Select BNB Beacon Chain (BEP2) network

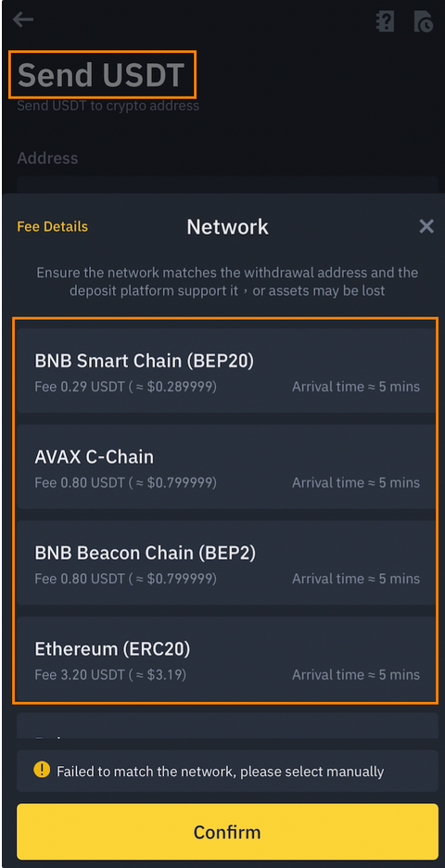click(x=226, y=562)
